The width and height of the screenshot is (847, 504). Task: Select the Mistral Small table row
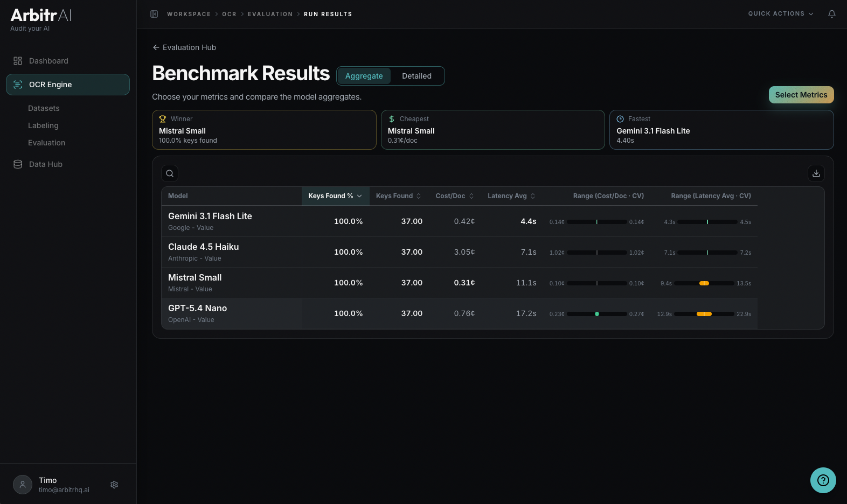coord(232,283)
